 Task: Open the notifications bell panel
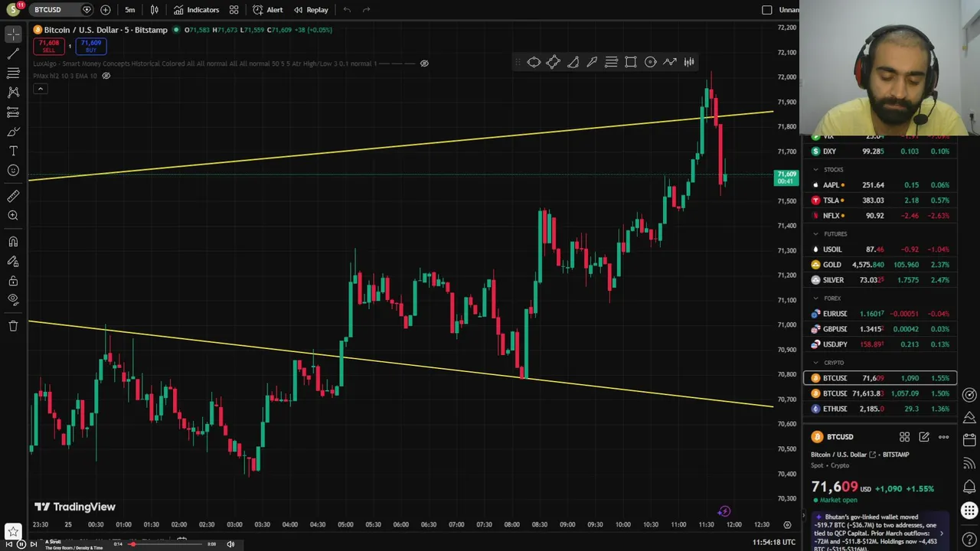[x=969, y=487]
